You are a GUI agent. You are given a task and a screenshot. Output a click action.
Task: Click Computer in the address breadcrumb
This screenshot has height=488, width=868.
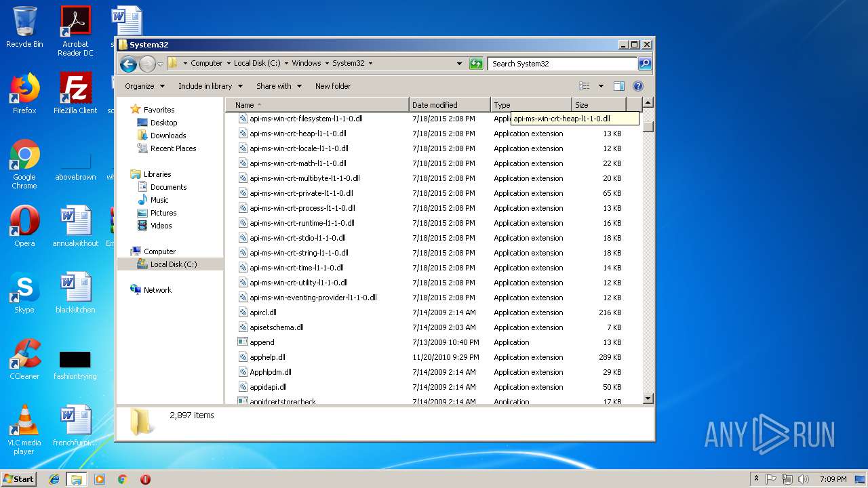206,63
